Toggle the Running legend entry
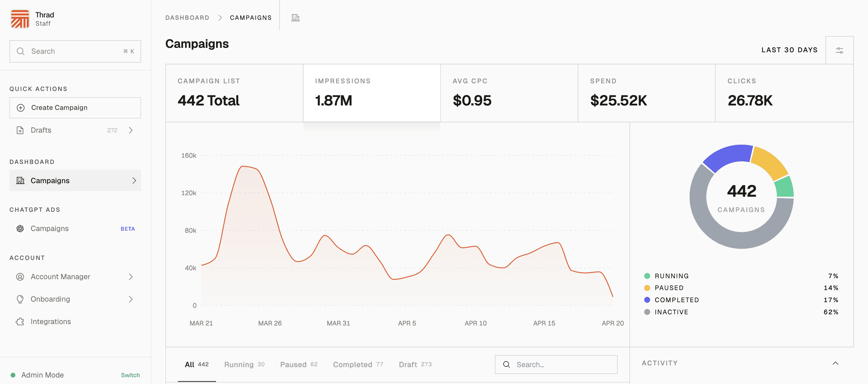The width and height of the screenshot is (868, 384). (671, 276)
